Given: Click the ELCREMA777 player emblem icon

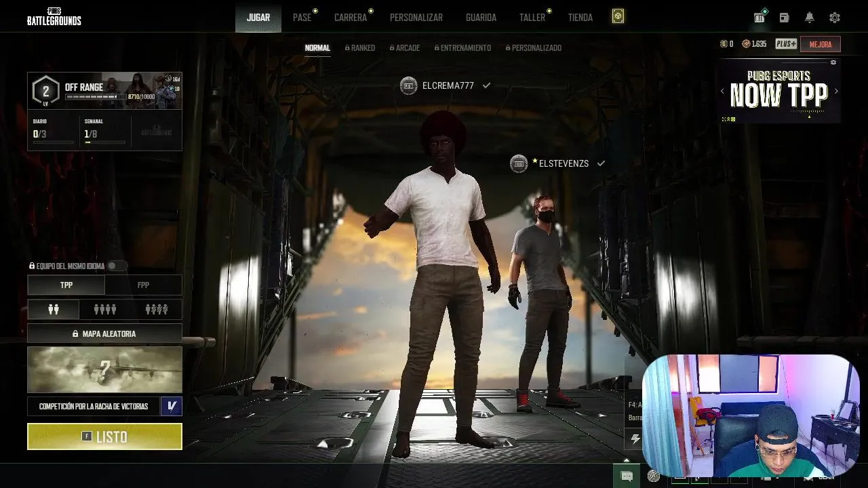Looking at the screenshot, I should tap(408, 85).
